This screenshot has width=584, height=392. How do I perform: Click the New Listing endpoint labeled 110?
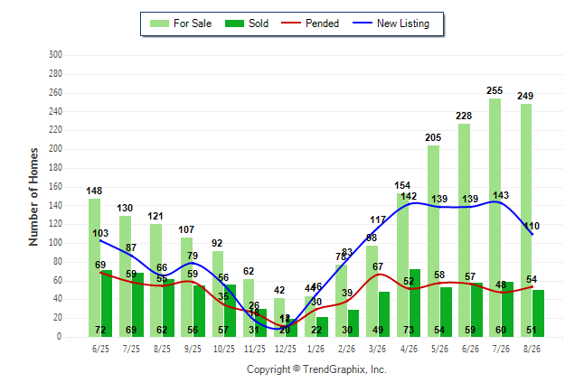(532, 234)
